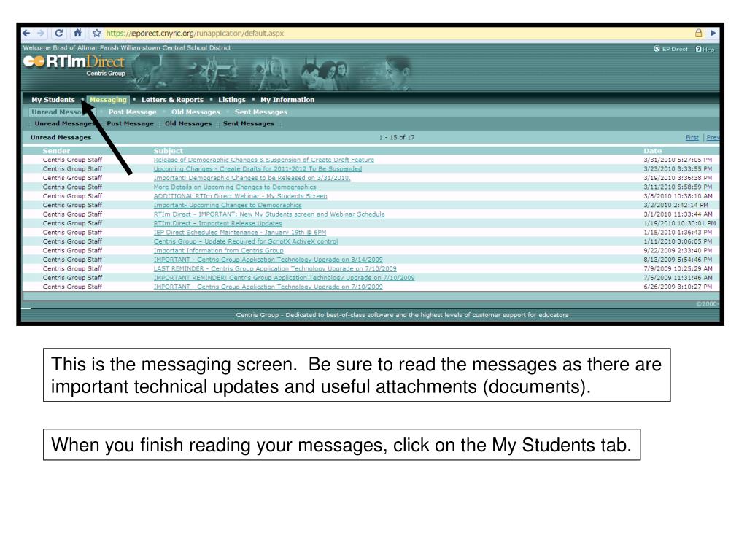Go to Prev page of messages
The height and width of the screenshot is (560, 747).
point(713,137)
